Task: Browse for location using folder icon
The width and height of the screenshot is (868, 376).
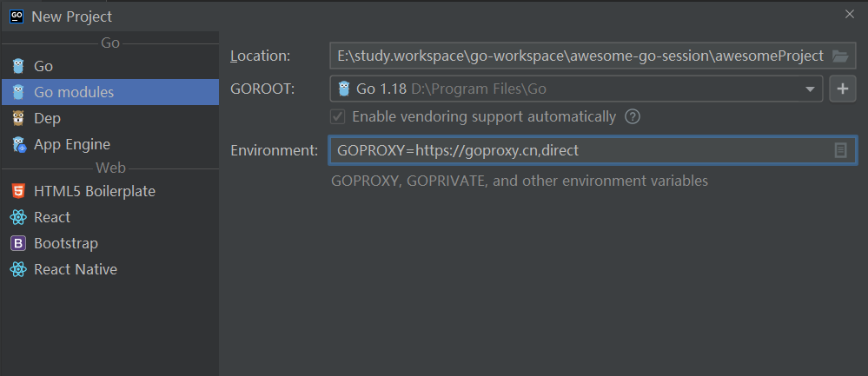Action: coord(839,56)
